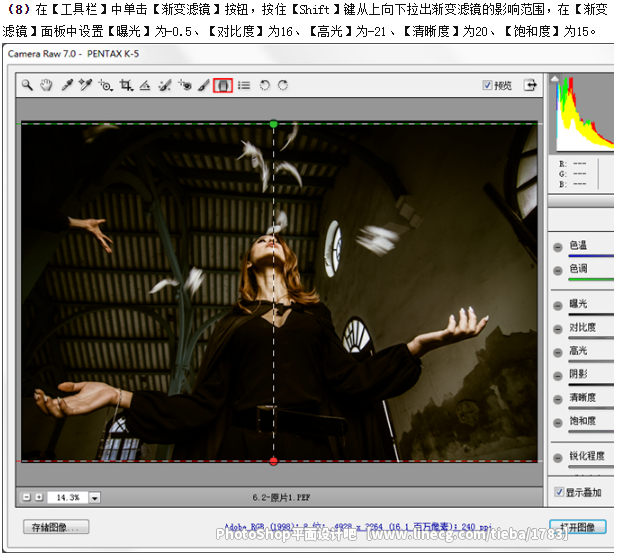The height and width of the screenshot is (553, 624).
Task: Select the Graduated Filter tool
Action: (223, 85)
